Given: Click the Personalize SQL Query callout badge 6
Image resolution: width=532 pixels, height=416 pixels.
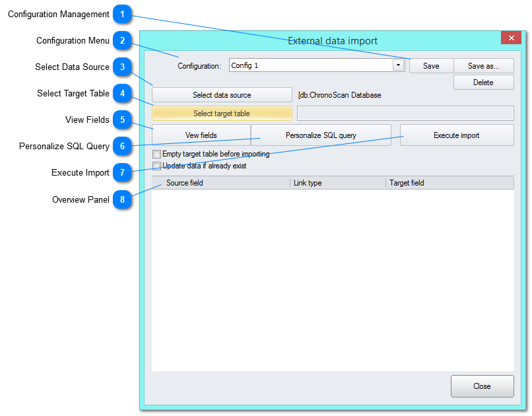Looking at the screenshot, I should coord(122,146).
